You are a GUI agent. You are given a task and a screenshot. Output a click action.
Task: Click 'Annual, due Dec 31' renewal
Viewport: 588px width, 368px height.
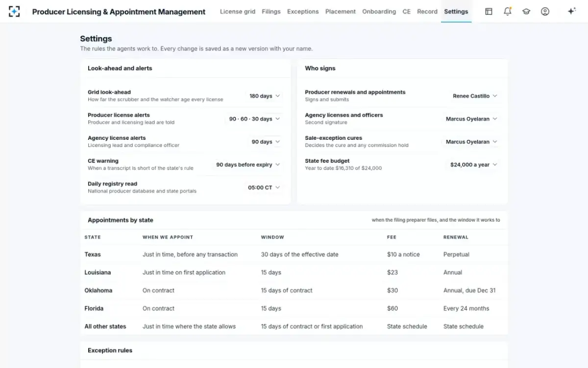coord(469,290)
